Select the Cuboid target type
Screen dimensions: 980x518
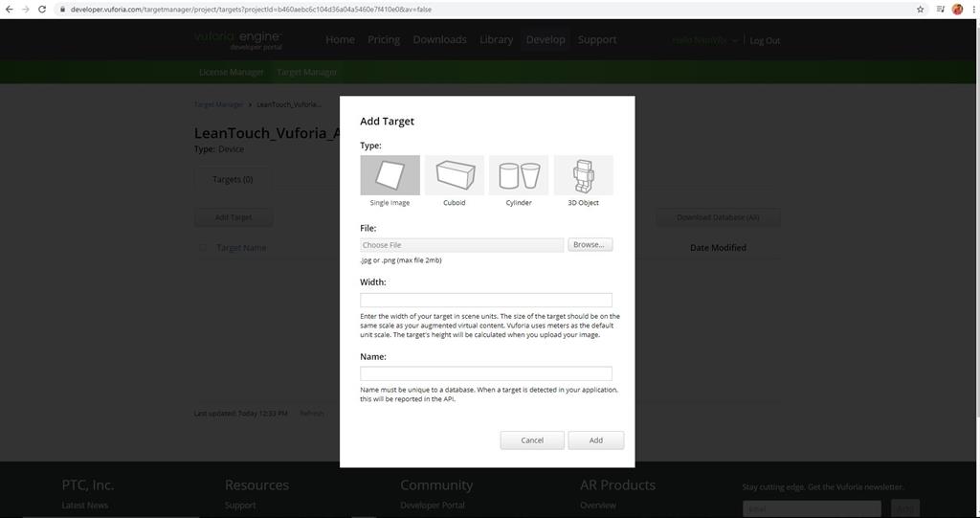[455, 176]
